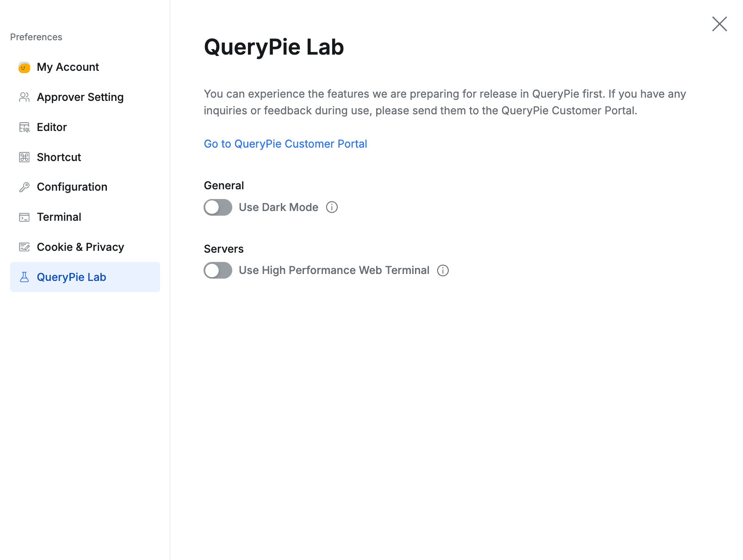Open the Cookie & Privacy icon
The image size is (743, 560).
point(24,247)
